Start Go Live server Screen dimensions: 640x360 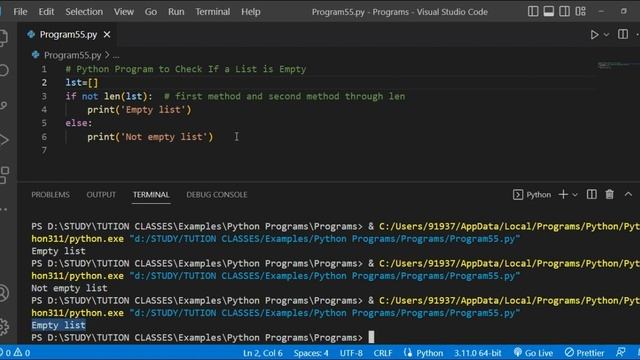coord(533,353)
